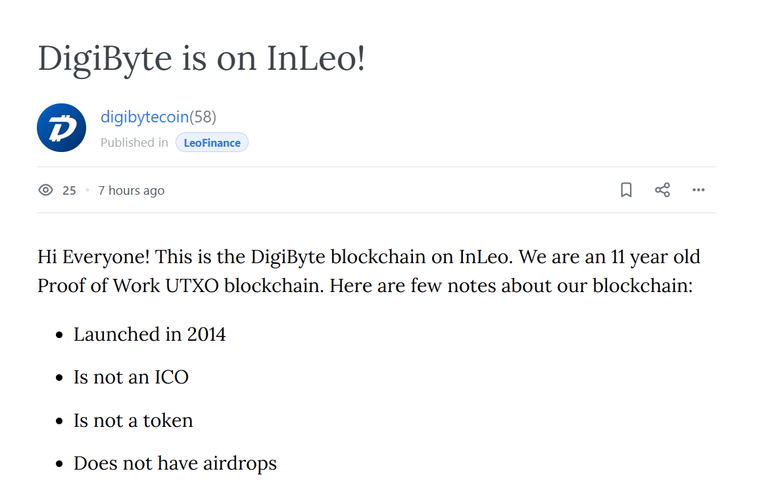Click the 'Launched in 2014' bullet

tap(149, 334)
